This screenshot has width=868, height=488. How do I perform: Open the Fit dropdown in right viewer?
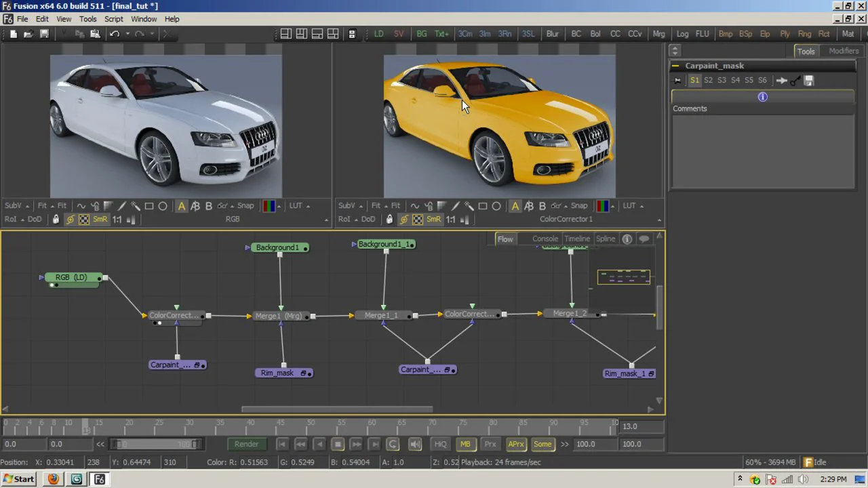point(384,206)
